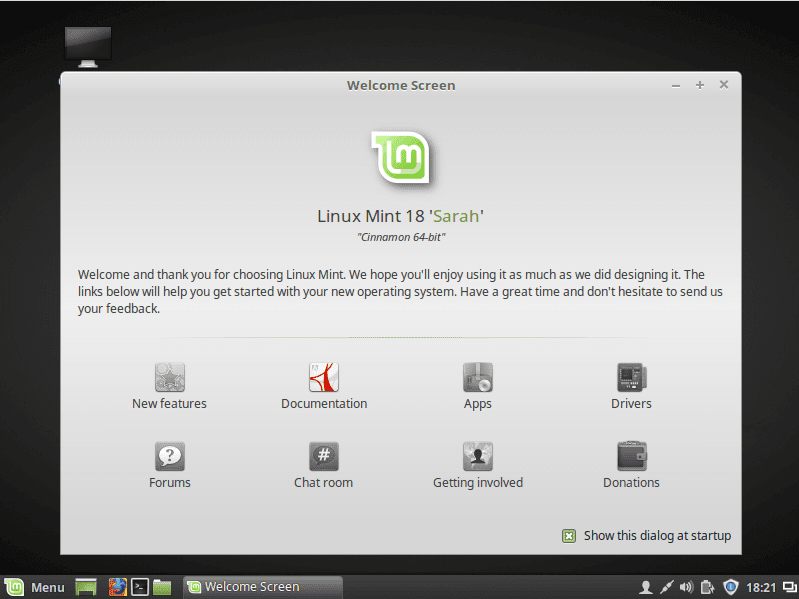This screenshot has height=599, width=799.
Task: Open the Update Manager shield icon
Action: [731, 587]
